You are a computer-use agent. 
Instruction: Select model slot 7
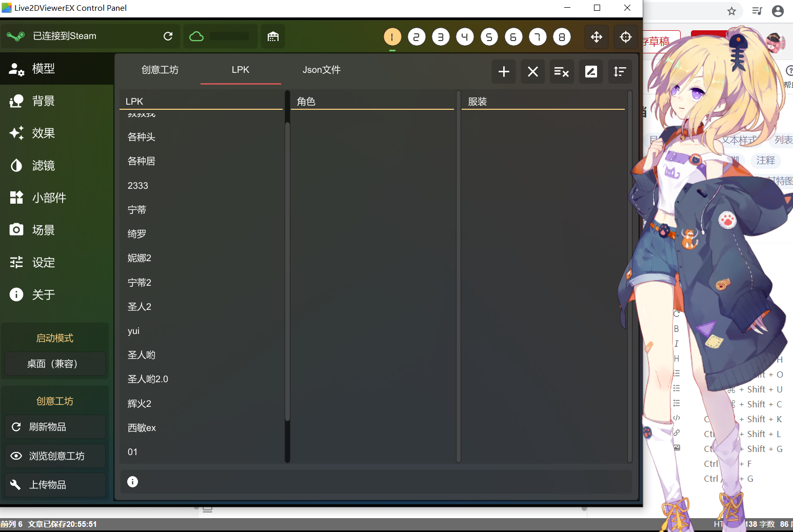pyautogui.click(x=538, y=37)
